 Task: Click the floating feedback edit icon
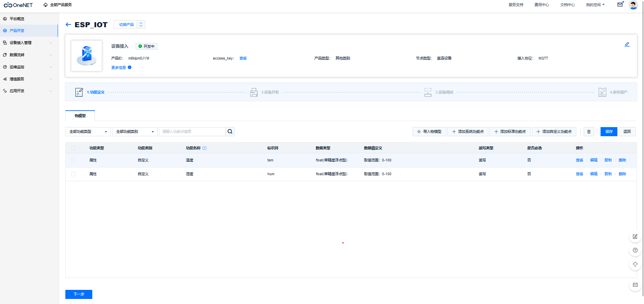(635, 237)
